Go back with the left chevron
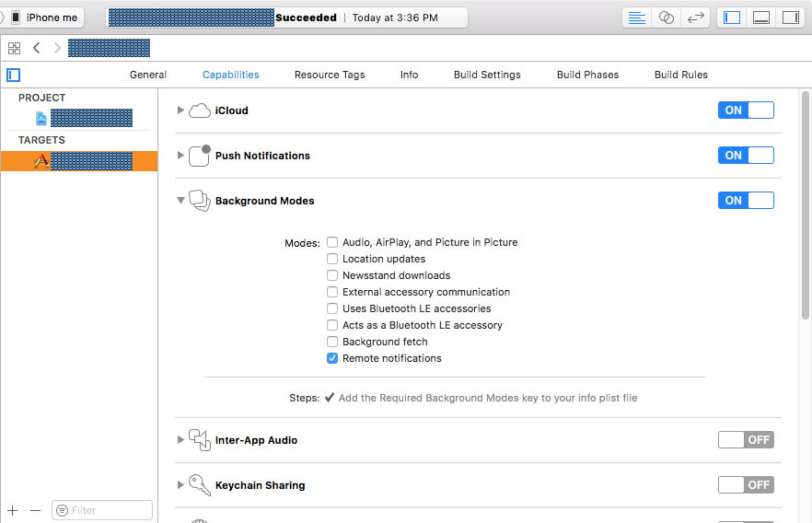812x523 pixels. tap(37, 48)
